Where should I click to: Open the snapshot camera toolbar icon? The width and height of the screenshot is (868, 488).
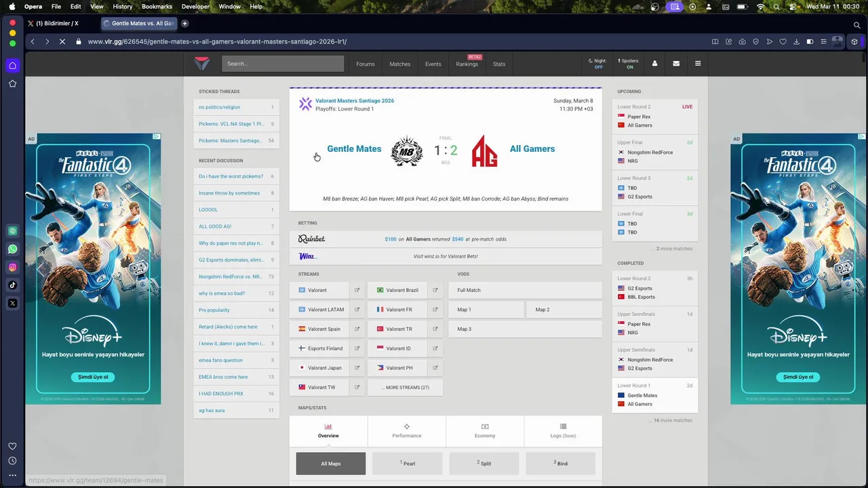click(x=742, y=41)
